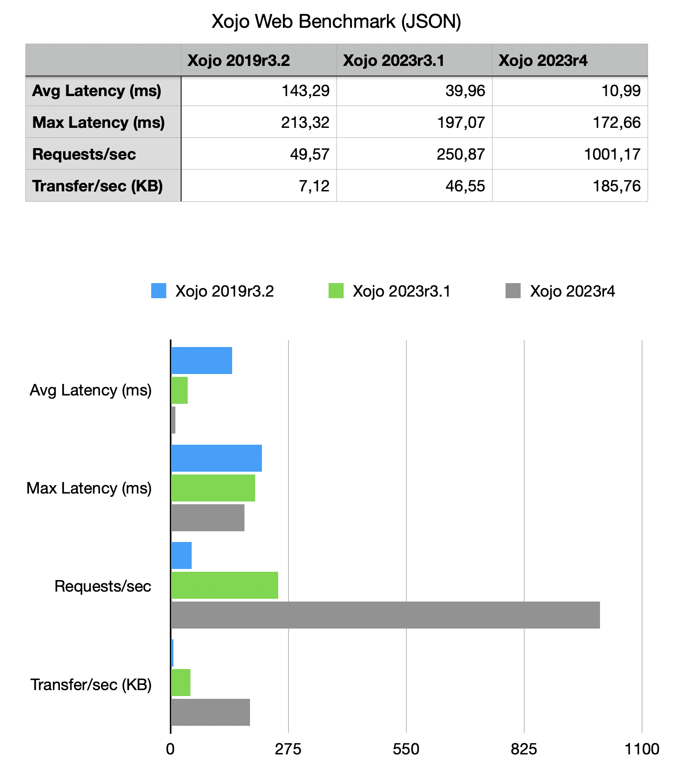
Task: Click the green Max Latency bar
Action: (213, 488)
